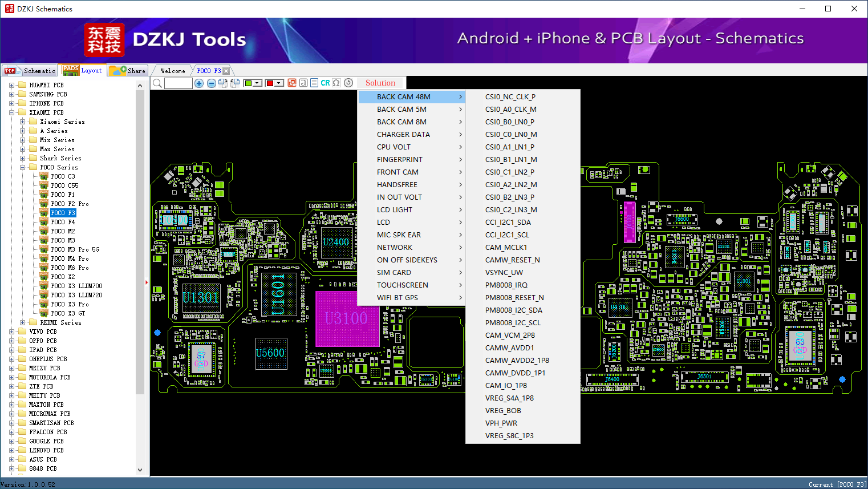Click the circular refresh icon
Image resolution: width=868 pixels, height=489 pixels.
click(348, 83)
